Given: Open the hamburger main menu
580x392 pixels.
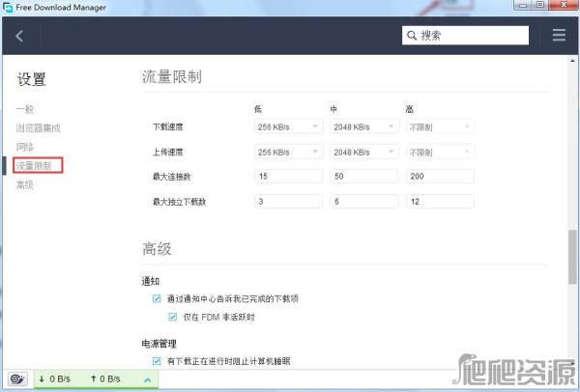Looking at the screenshot, I should point(559,35).
